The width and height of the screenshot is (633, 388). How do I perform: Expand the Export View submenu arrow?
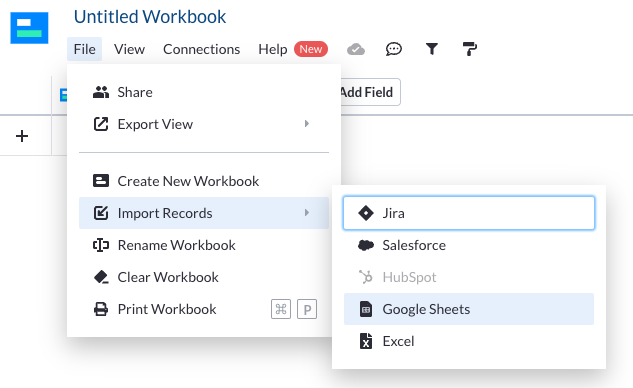pyautogui.click(x=307, y=124)
